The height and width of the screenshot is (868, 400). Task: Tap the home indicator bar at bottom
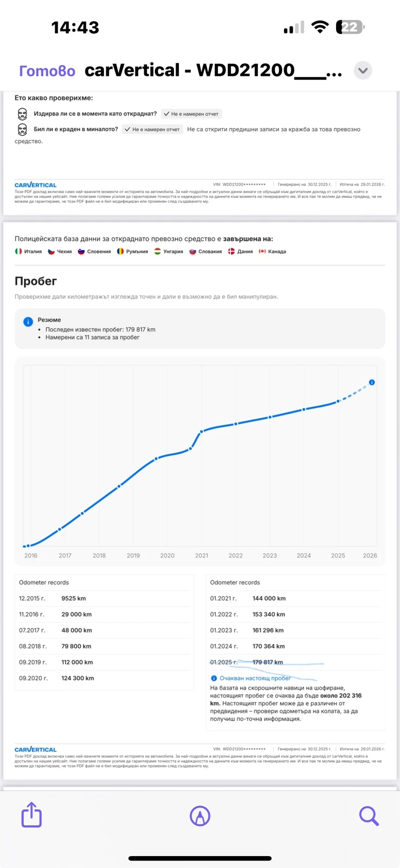click(x=200, y=858)
